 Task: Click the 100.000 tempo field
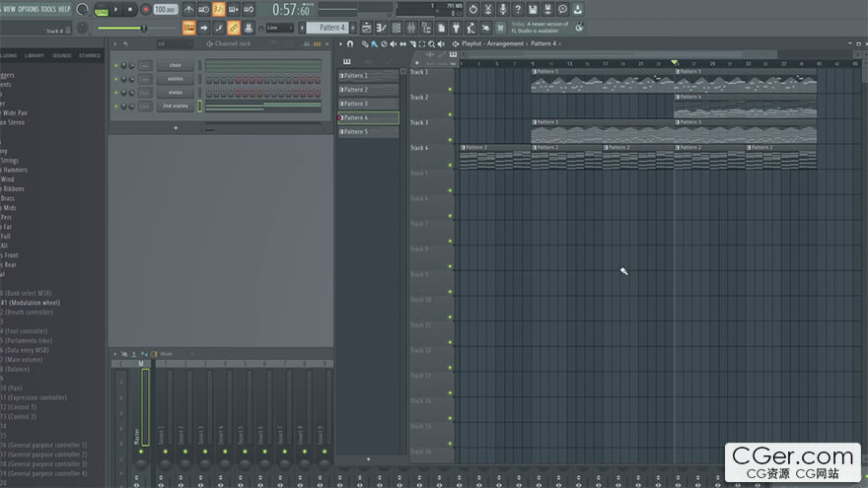tap(164, 9)
